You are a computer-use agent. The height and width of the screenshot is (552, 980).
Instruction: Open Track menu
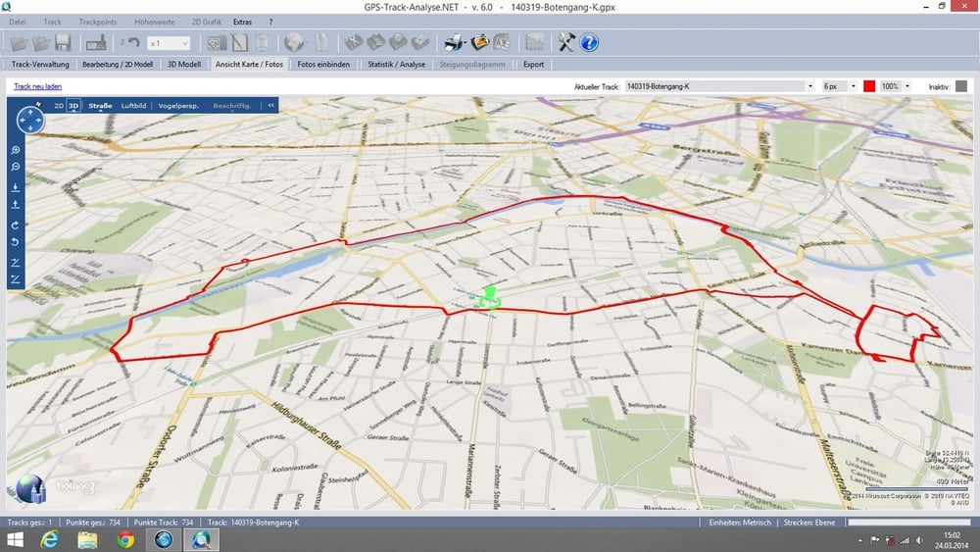(x=53, y=22)
